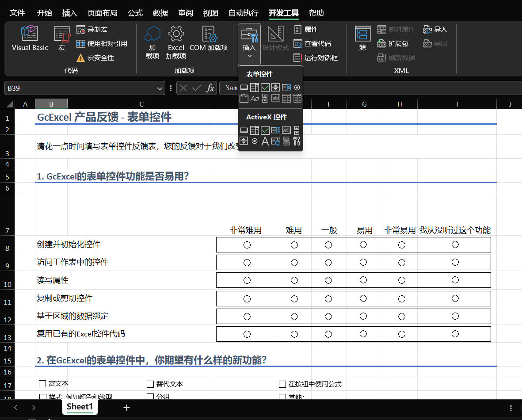Insert form control Button

point(244,88)
